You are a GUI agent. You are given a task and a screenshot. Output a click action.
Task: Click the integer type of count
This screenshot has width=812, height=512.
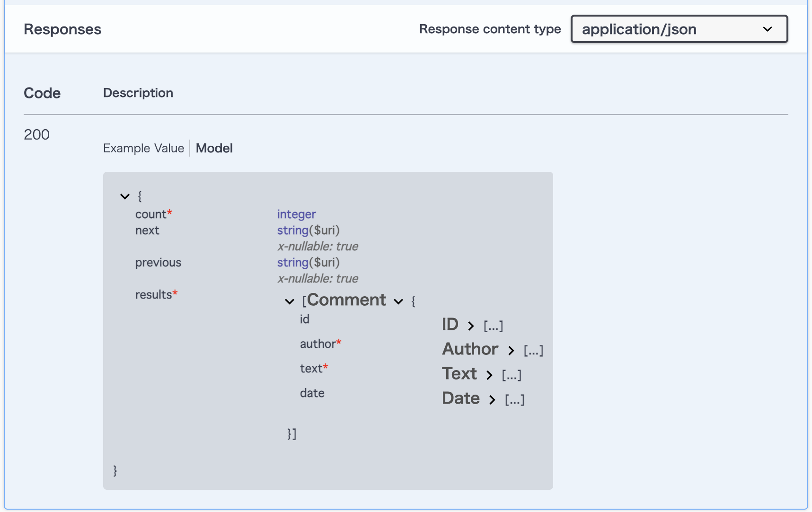pyautogui.click(x=296, y=214)
